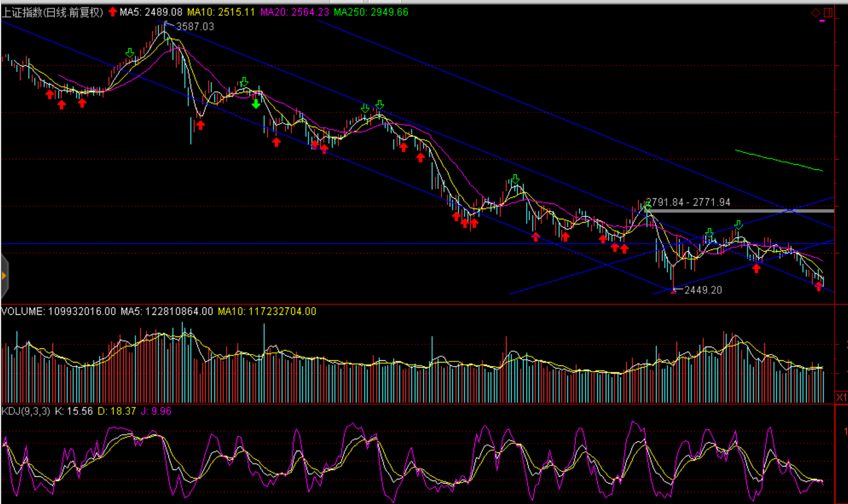Click the red diamond icon at top right

(x=816, y=13)
